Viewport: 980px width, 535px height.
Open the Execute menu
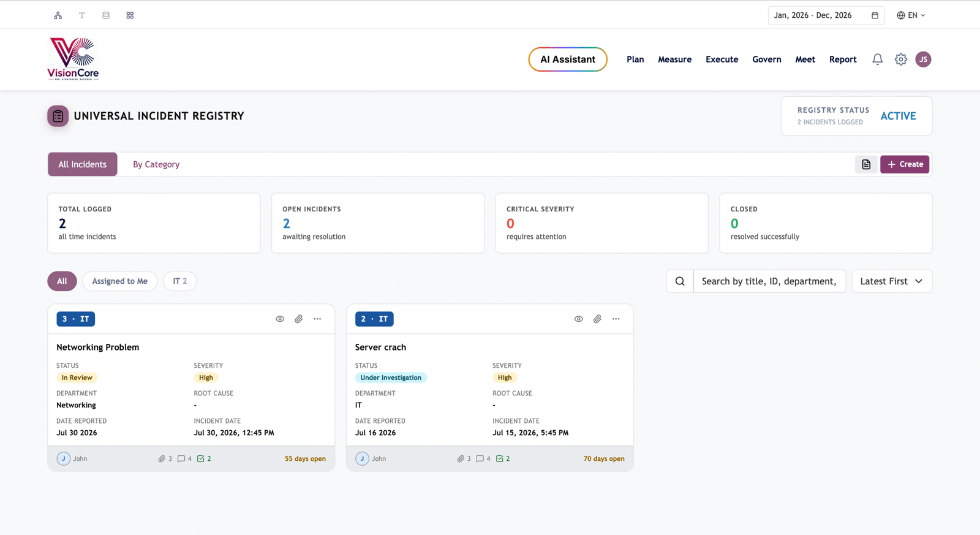(x=722, y=59)
